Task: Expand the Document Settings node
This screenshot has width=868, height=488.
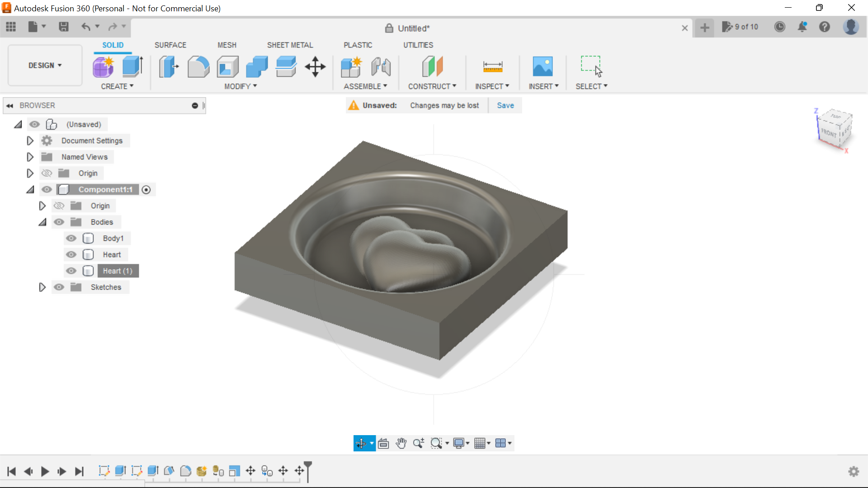Action: 29,141
